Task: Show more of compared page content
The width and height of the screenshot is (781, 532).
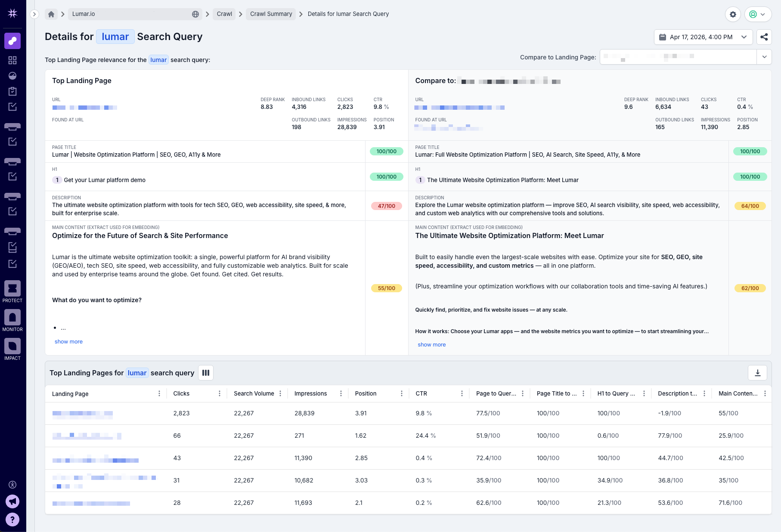Action: 431,344
